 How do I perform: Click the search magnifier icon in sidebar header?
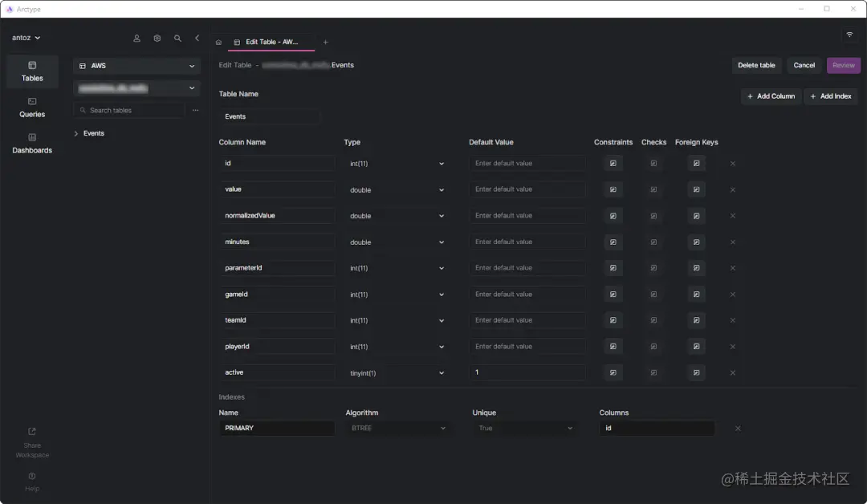[x=177, y=39]
